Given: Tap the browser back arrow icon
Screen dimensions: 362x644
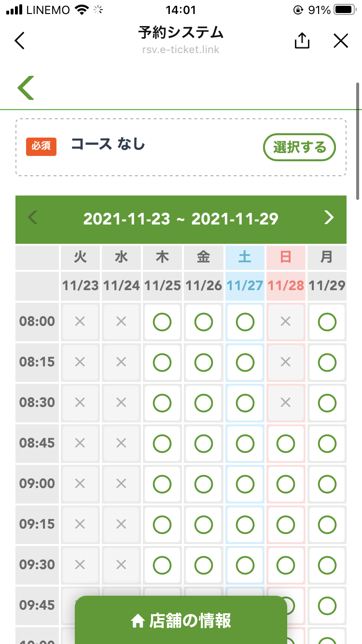Looking at the screenshot, I should (20, 41).
